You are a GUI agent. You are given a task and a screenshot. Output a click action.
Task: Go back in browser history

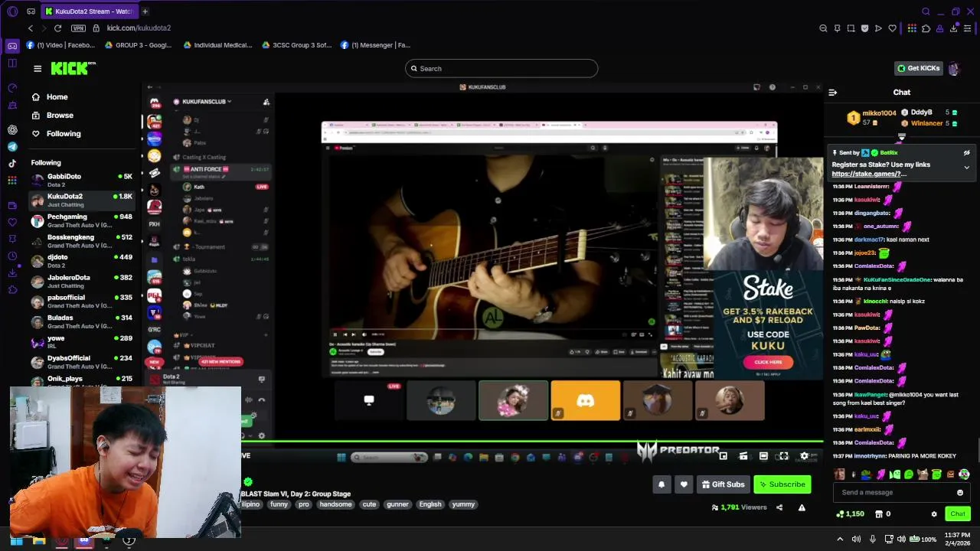(31, 28)
